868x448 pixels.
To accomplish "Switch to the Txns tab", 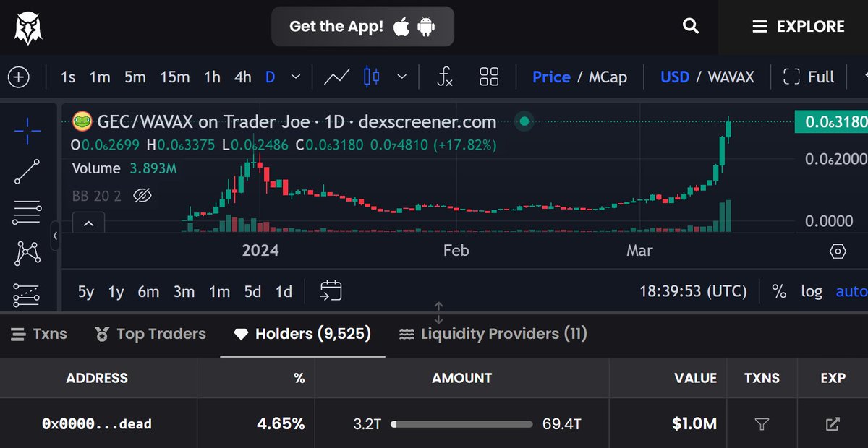I will click(38, 334).
